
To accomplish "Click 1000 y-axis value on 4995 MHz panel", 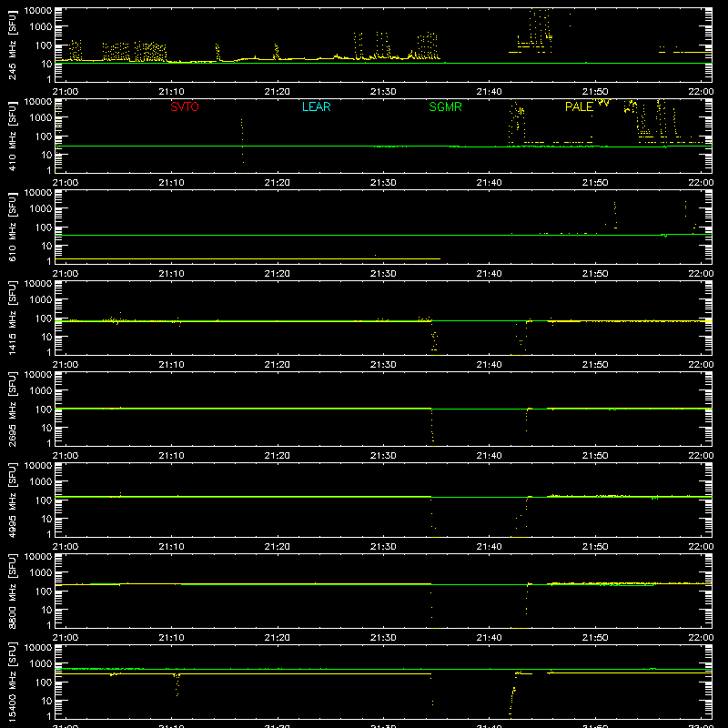I will tap(41, 482).
